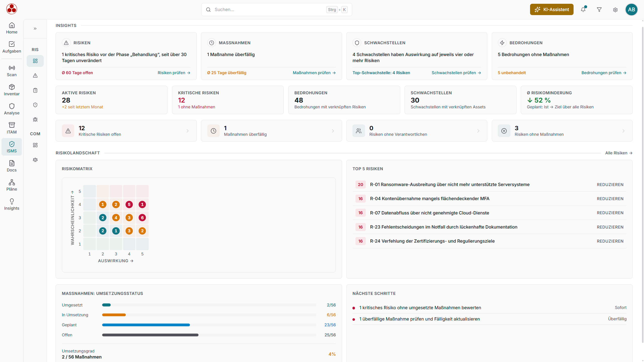Expand the secondary sidebar with double chevron
The image size is (644, 362).
(35, 29)
